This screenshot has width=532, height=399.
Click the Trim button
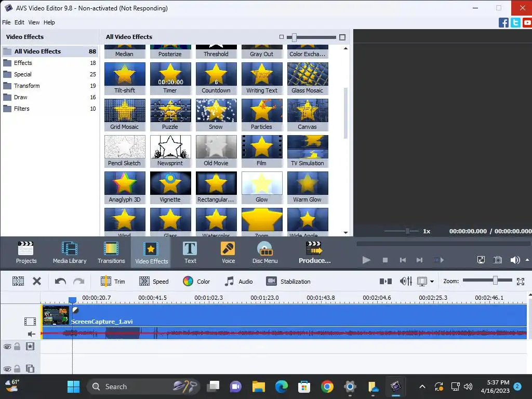113,281
